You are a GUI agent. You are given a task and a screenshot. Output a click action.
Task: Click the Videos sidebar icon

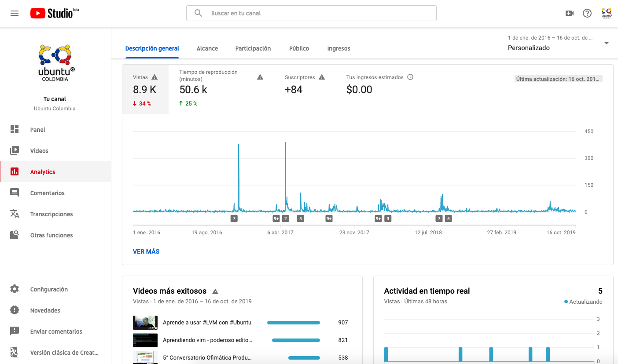coord(15,150)
